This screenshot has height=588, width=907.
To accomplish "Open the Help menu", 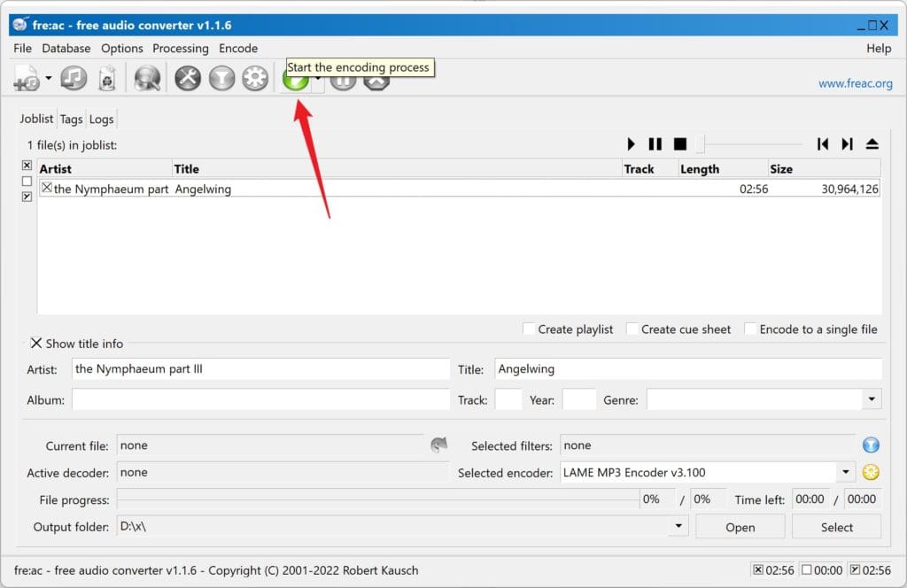I will pyautogui.click(x=879, y=49).
